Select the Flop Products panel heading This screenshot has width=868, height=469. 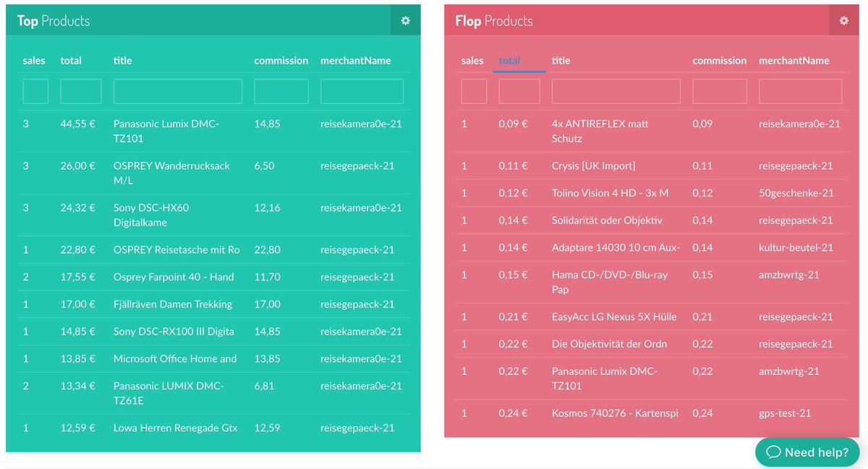pos(494,21)
